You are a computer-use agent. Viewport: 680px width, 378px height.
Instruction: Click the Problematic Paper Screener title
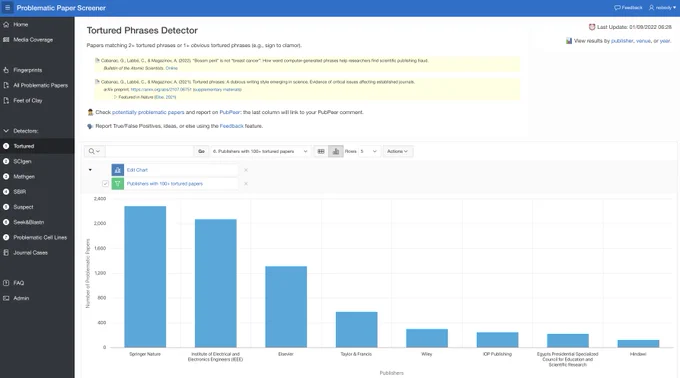point(61,8)
